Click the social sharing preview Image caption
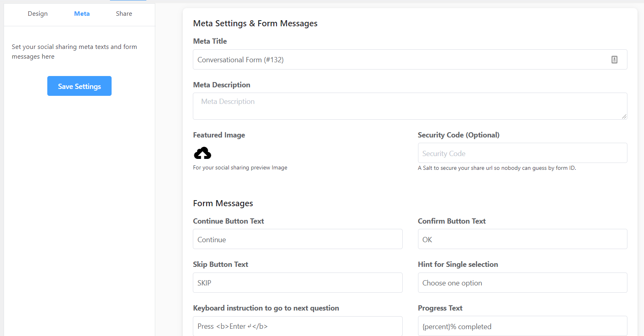The height and width of the screenshot is (336, 644). pos(240,167)
